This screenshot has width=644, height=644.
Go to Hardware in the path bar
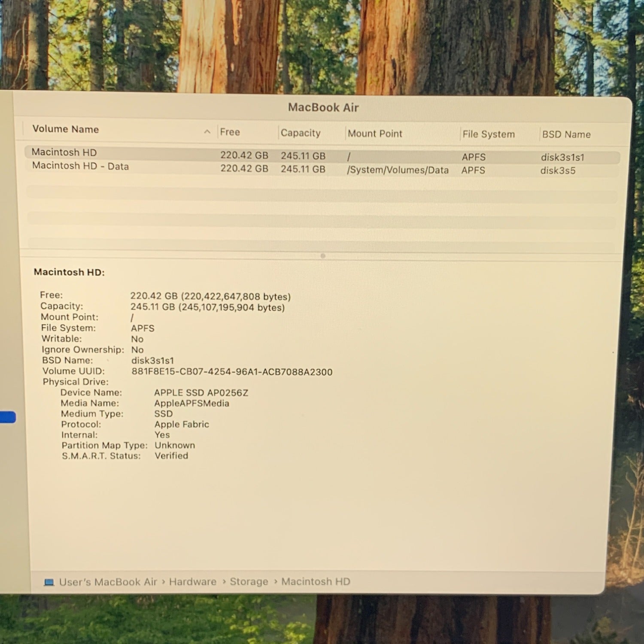coord(193,582)
